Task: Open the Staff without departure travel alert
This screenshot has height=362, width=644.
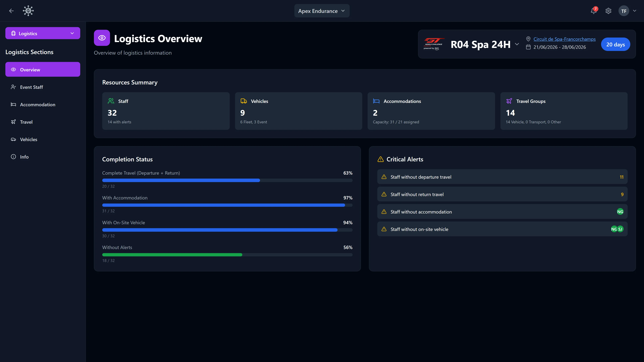Action: [502, 177]
